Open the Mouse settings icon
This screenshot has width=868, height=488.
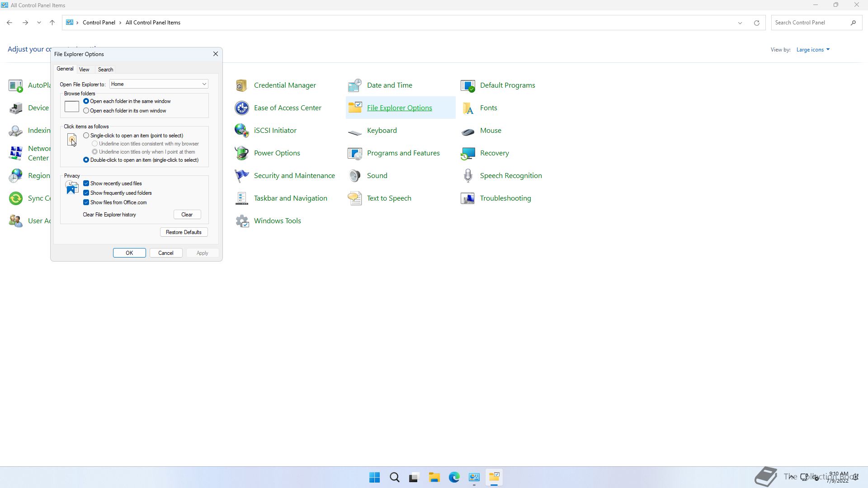[x=467, y=131]
